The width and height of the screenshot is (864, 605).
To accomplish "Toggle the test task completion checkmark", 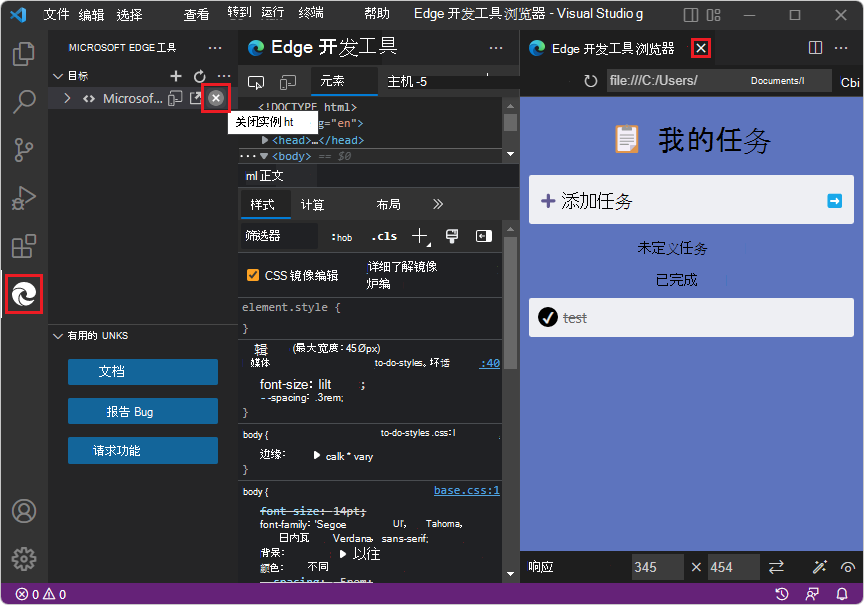I will click(548, 317).
